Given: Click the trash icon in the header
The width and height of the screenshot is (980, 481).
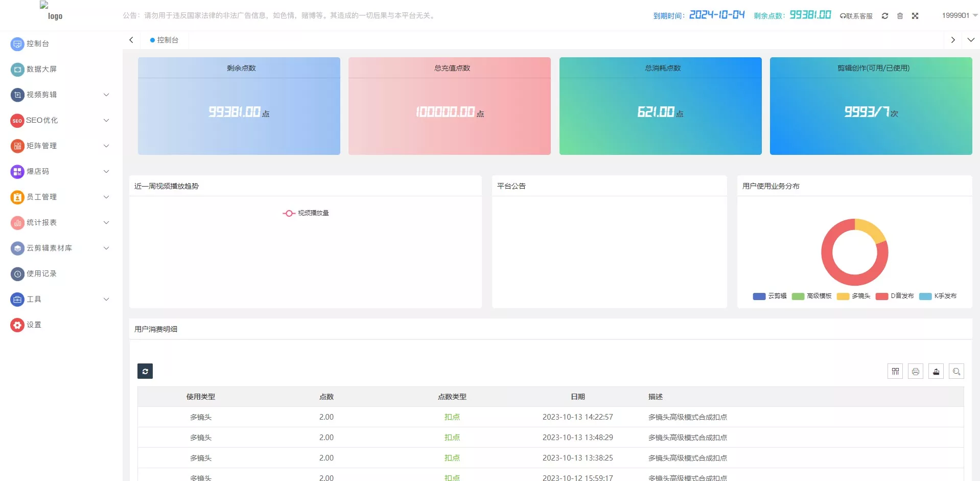Looking at the screenshot, I should pyautogui.click(x=900, y=16).
